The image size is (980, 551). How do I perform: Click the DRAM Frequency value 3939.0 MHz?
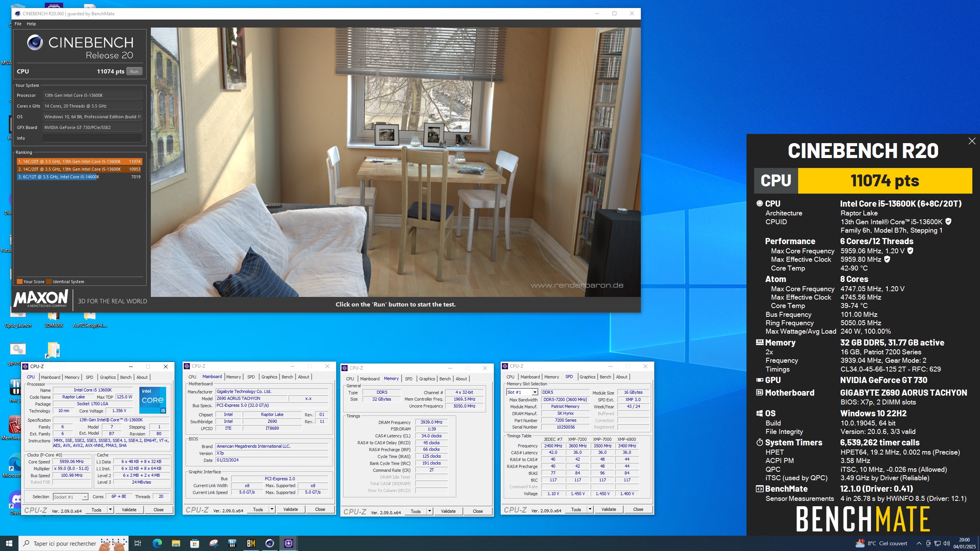pyautogui.click(x=431, y=422)
